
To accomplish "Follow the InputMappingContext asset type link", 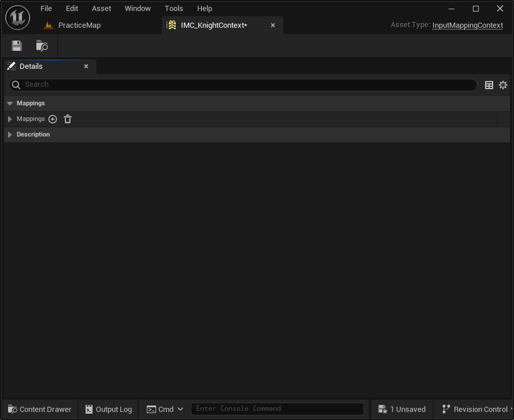I will coord(467,25).
